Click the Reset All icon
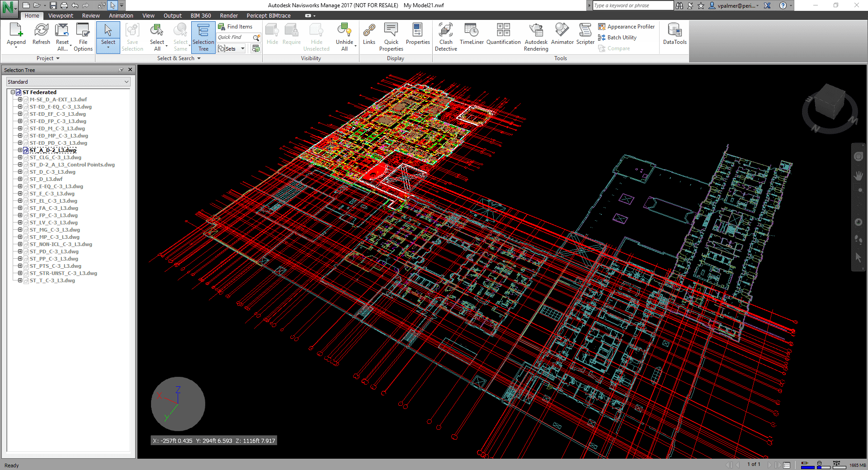Screen dimensions: 868x470 coord(62,30)
